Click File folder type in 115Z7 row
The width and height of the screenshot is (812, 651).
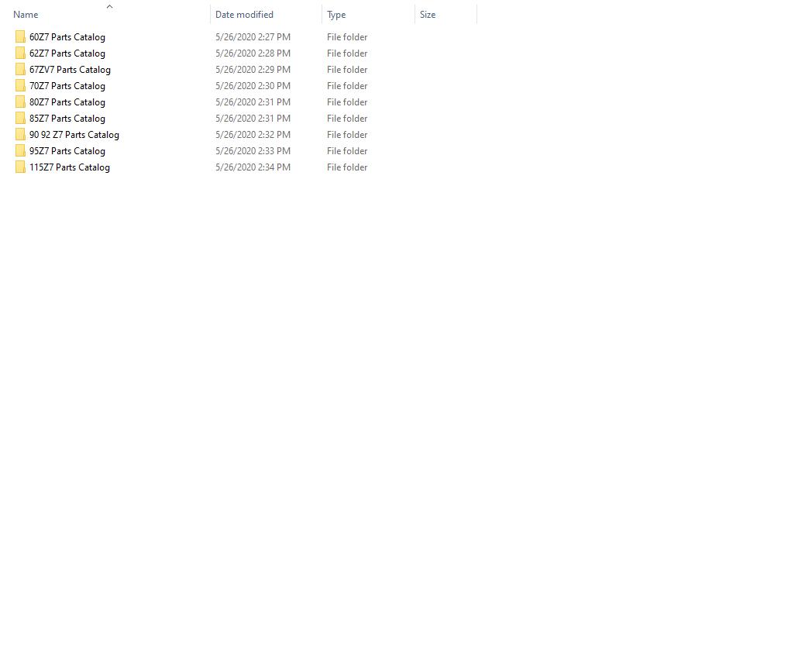point(347,167)
